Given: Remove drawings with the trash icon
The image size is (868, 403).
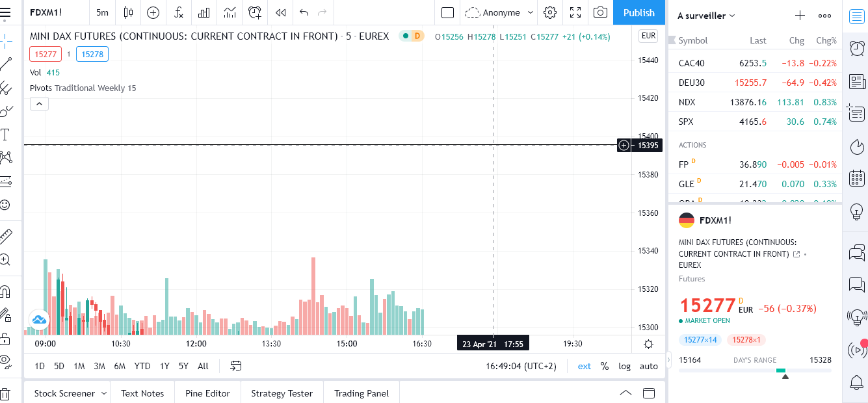Looking at the screenshot, I should [x=5, y=393].
